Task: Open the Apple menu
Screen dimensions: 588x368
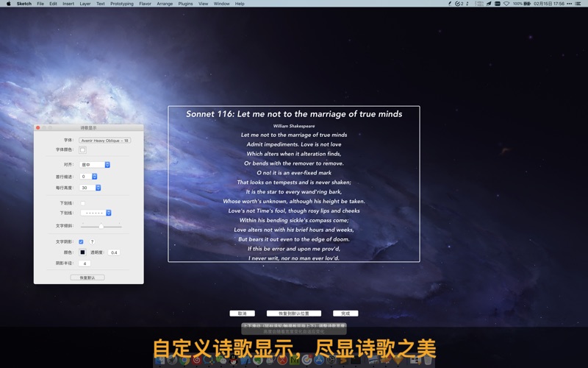Action: tap(8, 4)
